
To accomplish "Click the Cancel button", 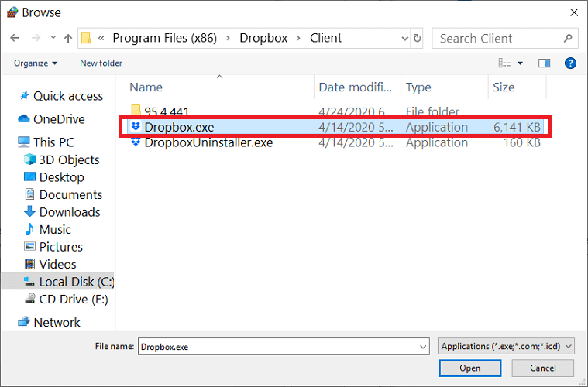I will (542, 368).
